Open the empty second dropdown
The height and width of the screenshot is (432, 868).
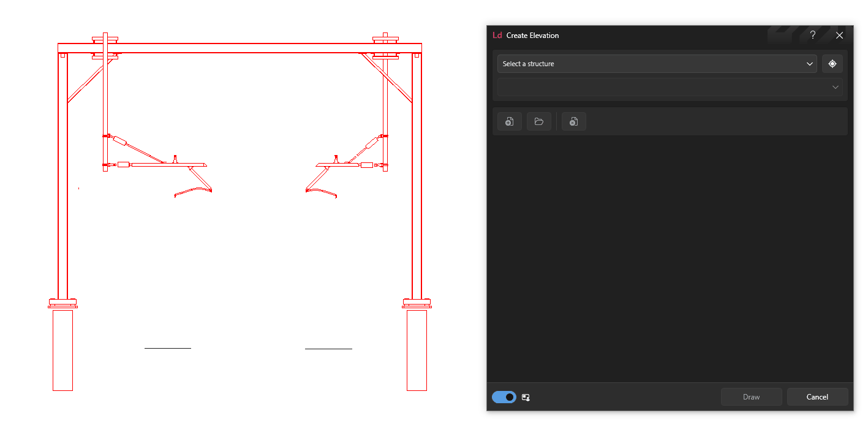(670, 87)
